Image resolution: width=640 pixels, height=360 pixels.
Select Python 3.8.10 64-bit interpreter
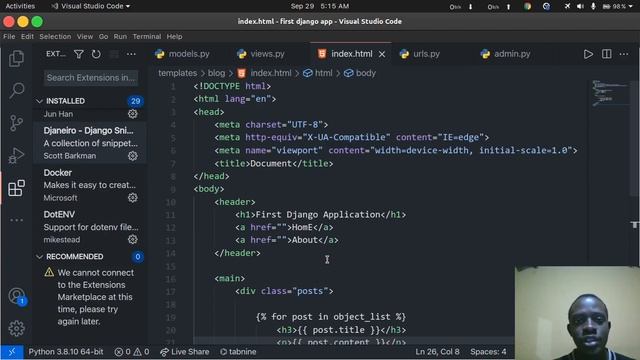pos(66,352)
